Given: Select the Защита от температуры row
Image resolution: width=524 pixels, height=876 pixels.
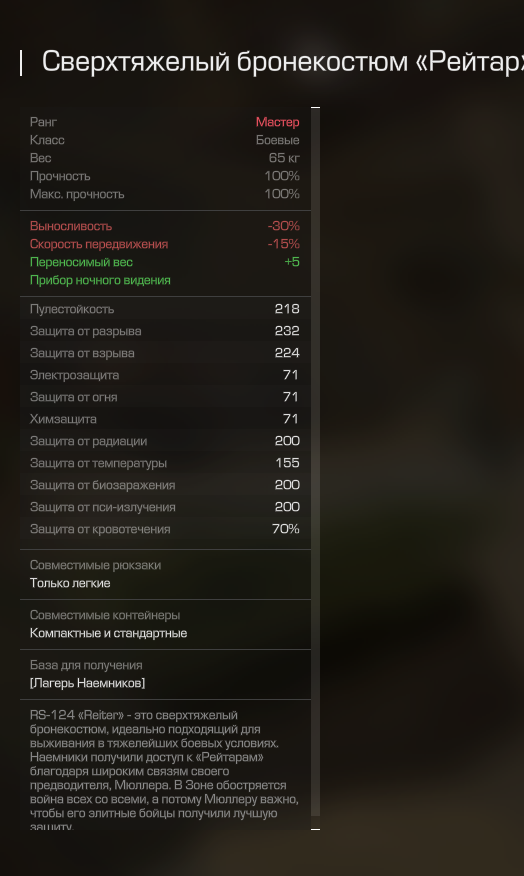Looking at the screenshot, I should point(165,463).
